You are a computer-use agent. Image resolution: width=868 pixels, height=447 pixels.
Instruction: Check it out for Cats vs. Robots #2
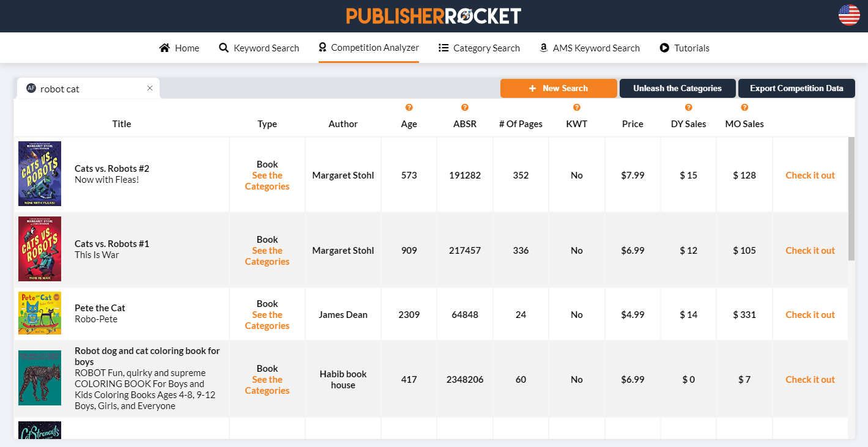810,175
